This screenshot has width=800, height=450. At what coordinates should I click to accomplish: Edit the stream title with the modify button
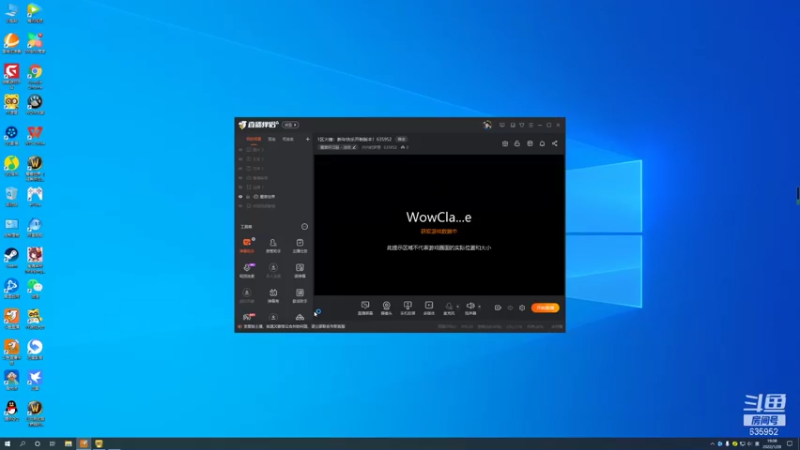pos(402,139)
